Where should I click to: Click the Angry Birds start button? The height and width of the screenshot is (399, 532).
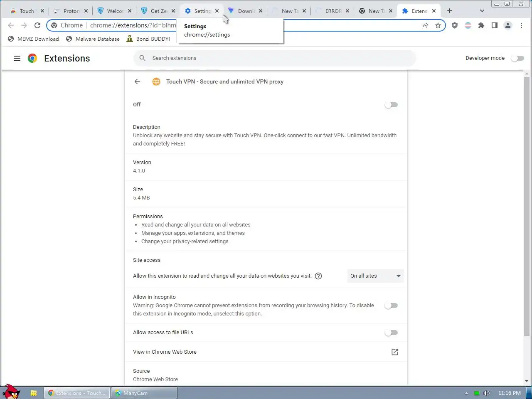(10, 392)
